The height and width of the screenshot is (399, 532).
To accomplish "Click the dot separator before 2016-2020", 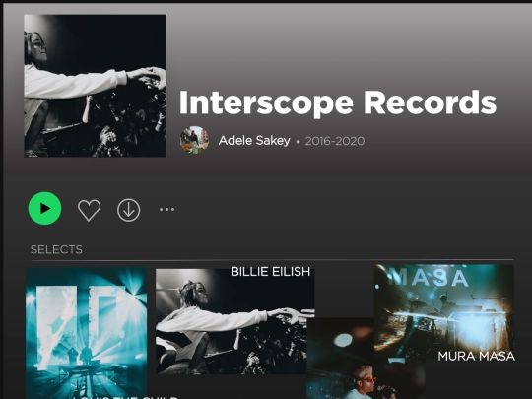I will 298,142.
